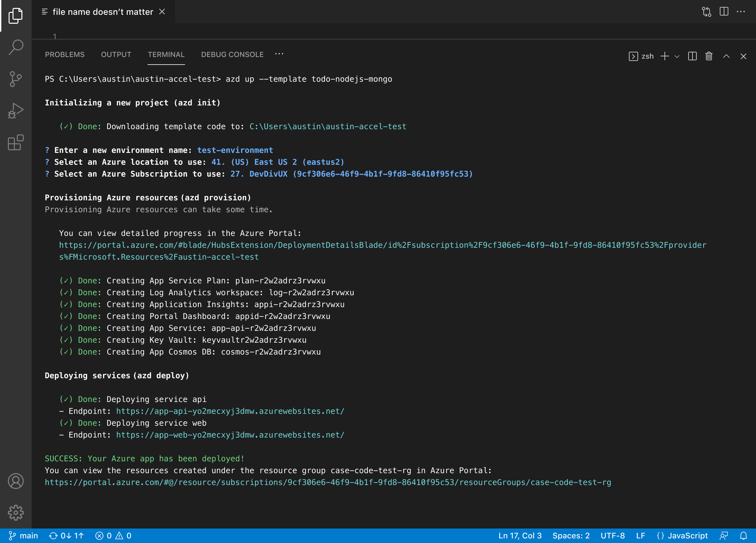Open the notifications bell
Screen dimensions: 756x543
click(x=744, y=536)
